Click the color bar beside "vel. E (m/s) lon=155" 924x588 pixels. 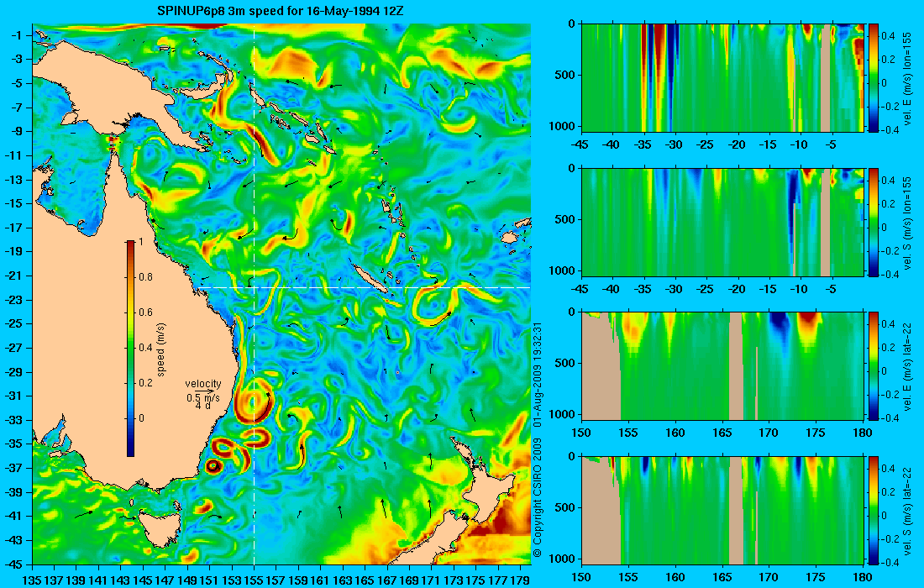[x=873, y=78]
